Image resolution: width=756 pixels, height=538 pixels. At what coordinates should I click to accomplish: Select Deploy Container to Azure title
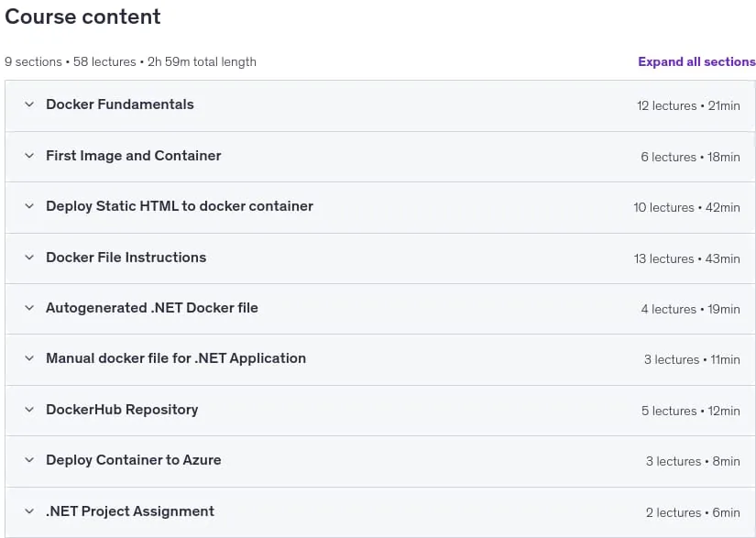(134, 460)
